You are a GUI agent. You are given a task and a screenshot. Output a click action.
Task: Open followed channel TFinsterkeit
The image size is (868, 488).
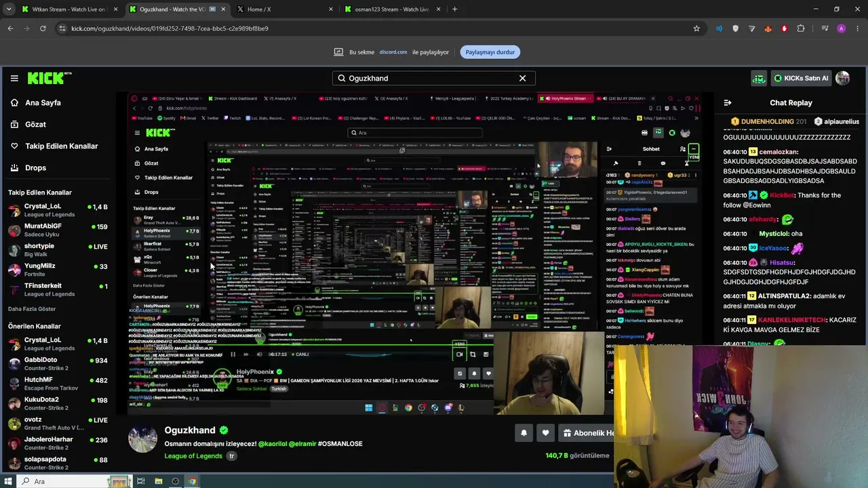(58, 289)
